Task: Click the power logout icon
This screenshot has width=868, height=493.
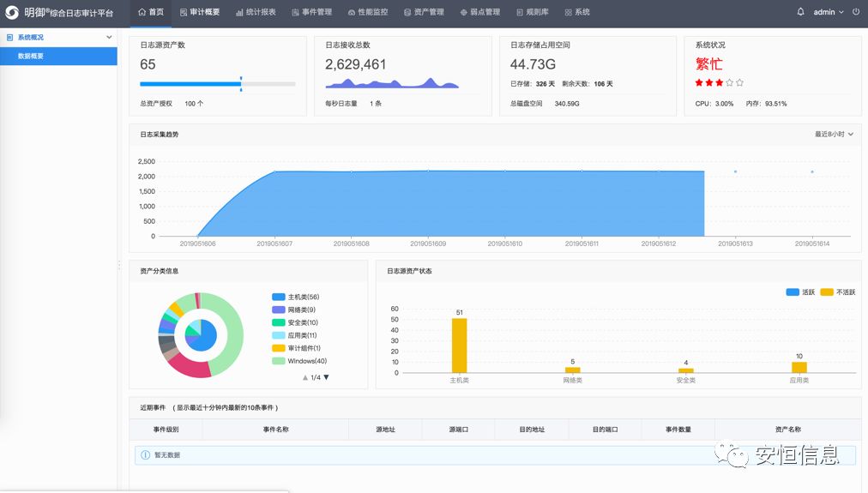Action: coord(855,12)
